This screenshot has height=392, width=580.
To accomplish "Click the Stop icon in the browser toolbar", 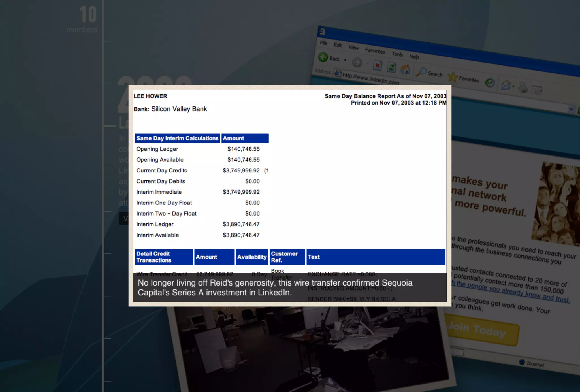I will [377, 65].
